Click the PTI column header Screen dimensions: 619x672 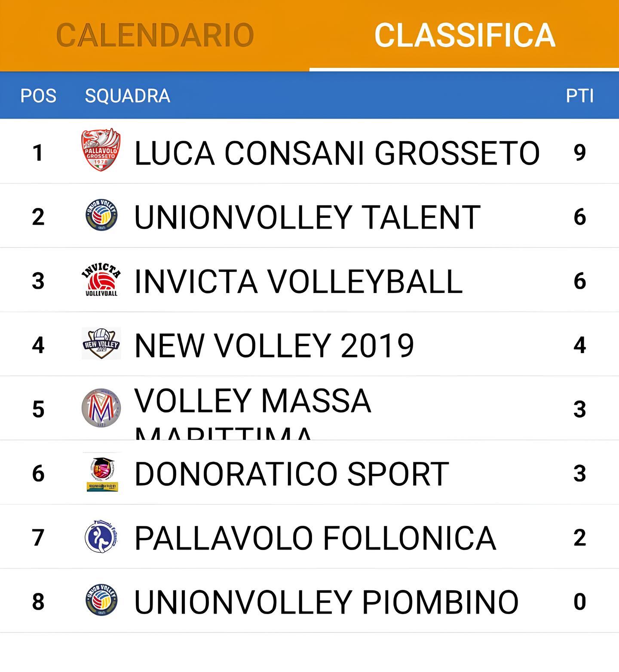point(579,96)
